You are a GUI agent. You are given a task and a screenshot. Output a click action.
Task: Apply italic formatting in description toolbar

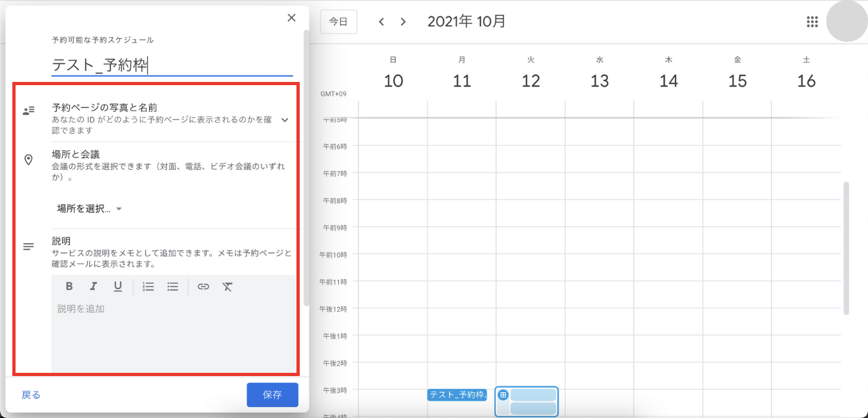pos(93,286)
